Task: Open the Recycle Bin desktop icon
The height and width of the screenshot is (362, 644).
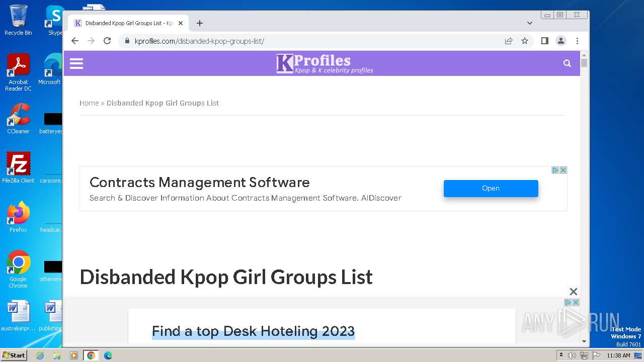Action: 18,20
